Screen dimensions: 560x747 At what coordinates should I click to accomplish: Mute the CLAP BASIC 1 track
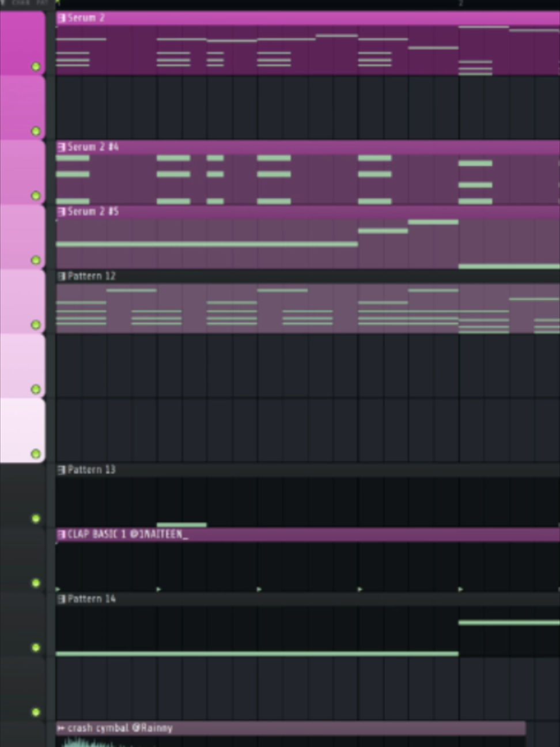[x=36, y=583]
